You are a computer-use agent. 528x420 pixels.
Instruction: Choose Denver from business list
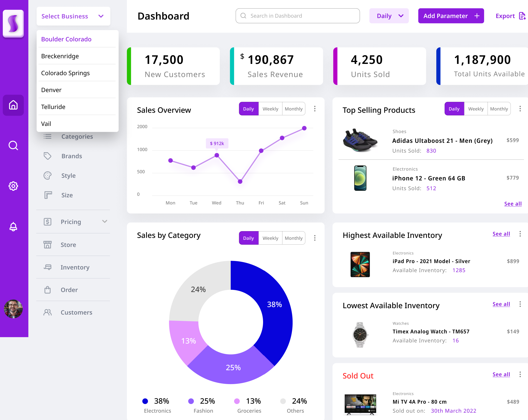(51, 90)
